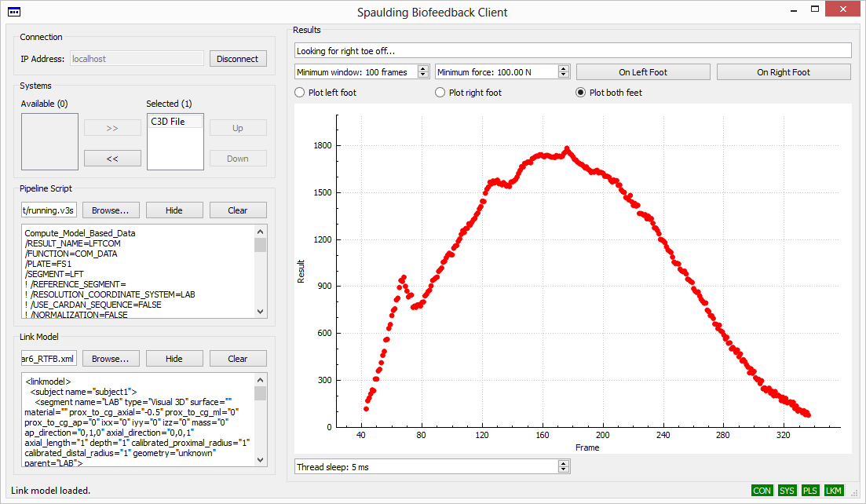Click the LKM status indicator
Image resolution: width=866 pixels, height=504 pixels.
pos(833,490)
